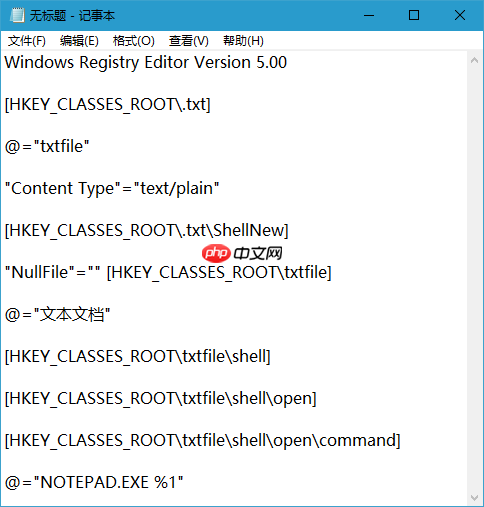Place cursor in the @="txtfile" line
The image size is (484, 507).
(x=47, y=146)
